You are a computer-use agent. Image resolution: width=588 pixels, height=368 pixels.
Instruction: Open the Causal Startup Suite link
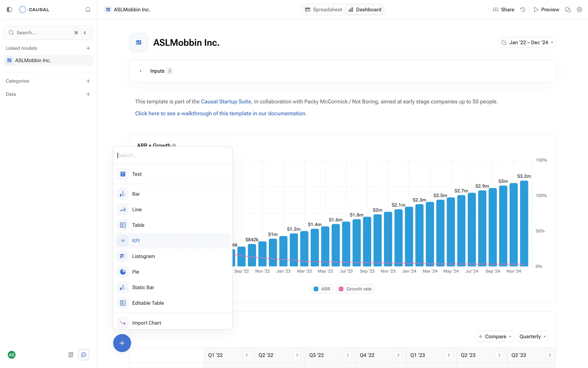(226, 102)
